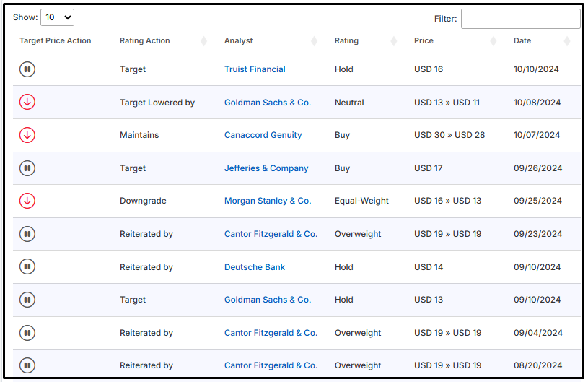Focus the Filter input field
This screenshot has width=588, height=382.
coord(520,19)
